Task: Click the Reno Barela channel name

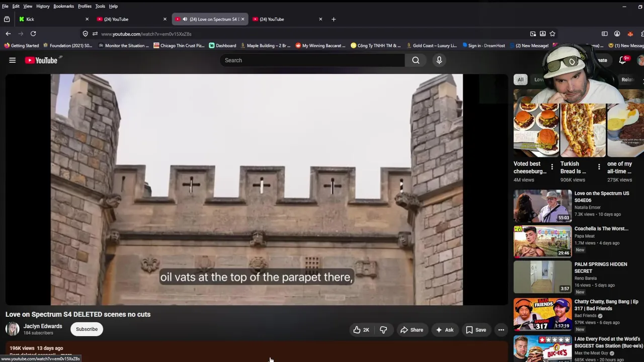Action: 587,278
